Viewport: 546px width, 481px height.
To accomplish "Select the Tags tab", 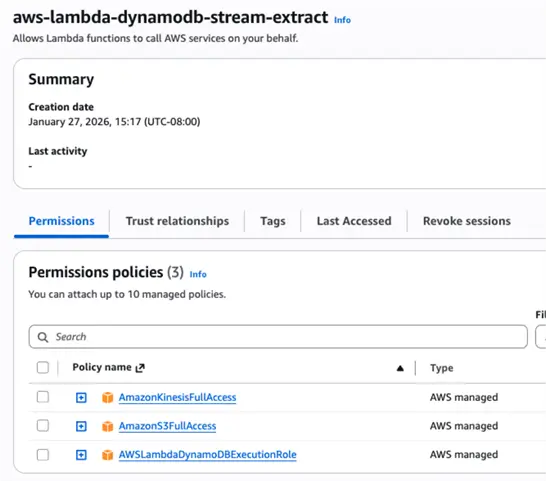I will coord(273,221).
